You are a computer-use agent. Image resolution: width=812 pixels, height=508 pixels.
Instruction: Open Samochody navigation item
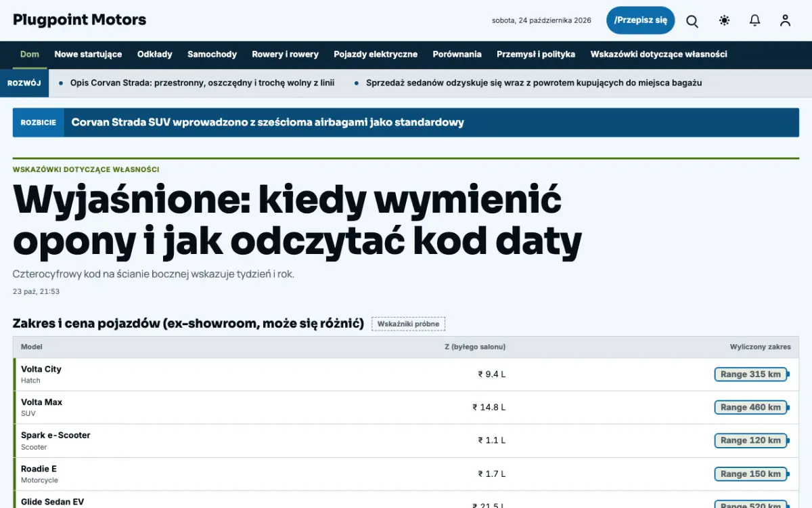(212, 54)
